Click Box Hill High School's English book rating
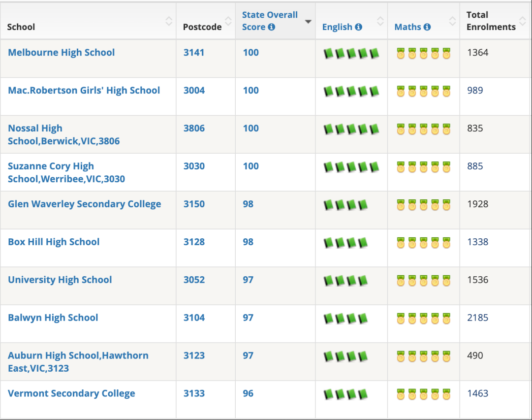The height and width of the screenshot is (420, 532). (x=345, y=243)
